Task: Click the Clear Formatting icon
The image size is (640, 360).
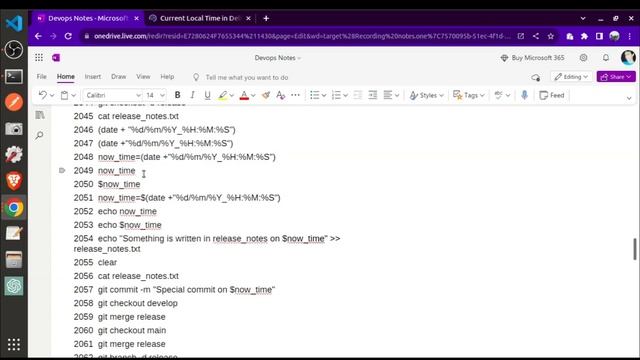Action: (280, 95)
